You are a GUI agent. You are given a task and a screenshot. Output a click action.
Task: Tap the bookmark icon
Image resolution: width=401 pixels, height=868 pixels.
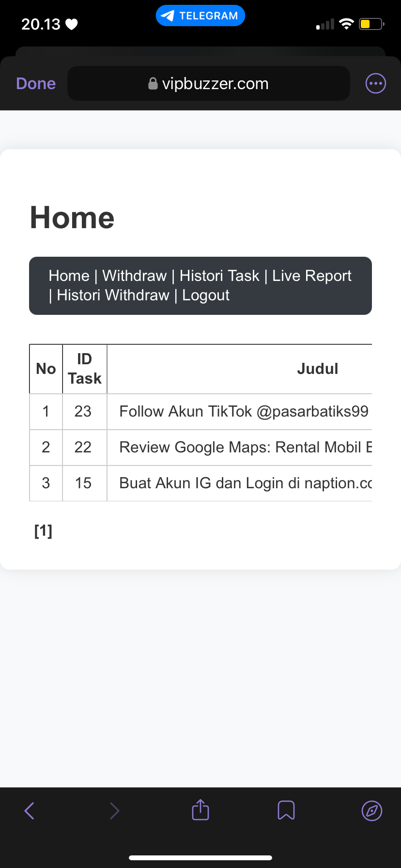(286, 810)
